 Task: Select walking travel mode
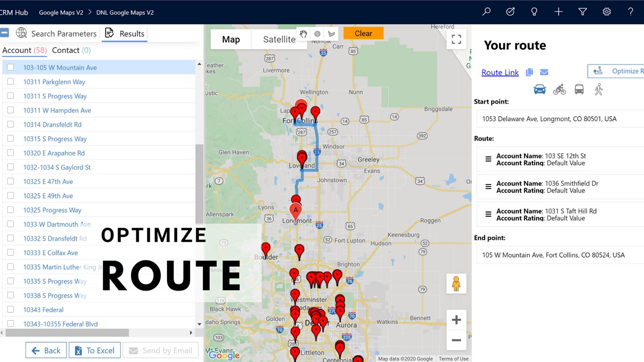tap(599, 89)
